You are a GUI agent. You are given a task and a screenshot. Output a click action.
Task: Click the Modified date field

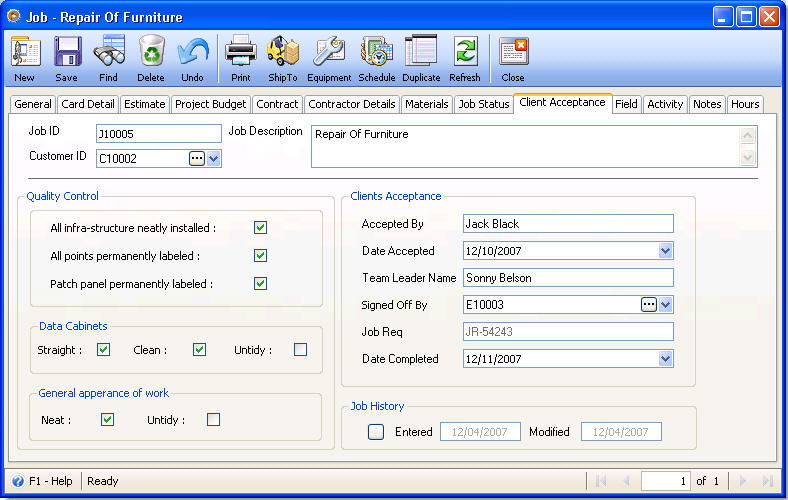pyautogui.click(x=621, y=432)
